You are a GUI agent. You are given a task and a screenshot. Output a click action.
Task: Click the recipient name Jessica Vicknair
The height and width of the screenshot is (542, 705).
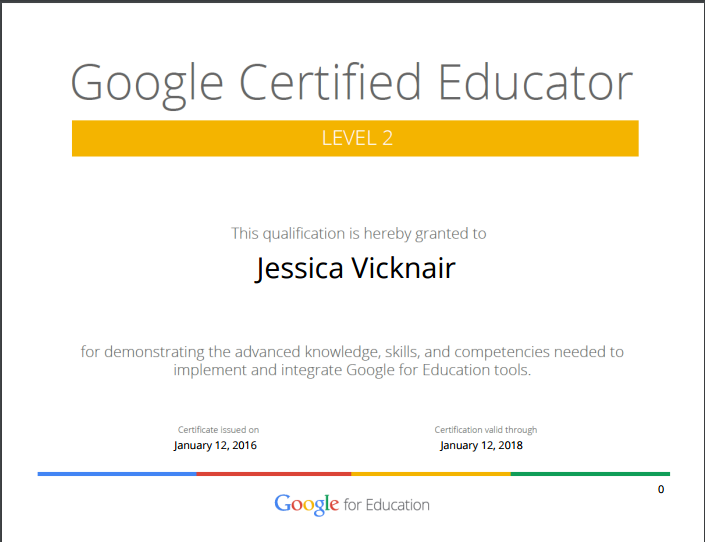coord(355,269)
